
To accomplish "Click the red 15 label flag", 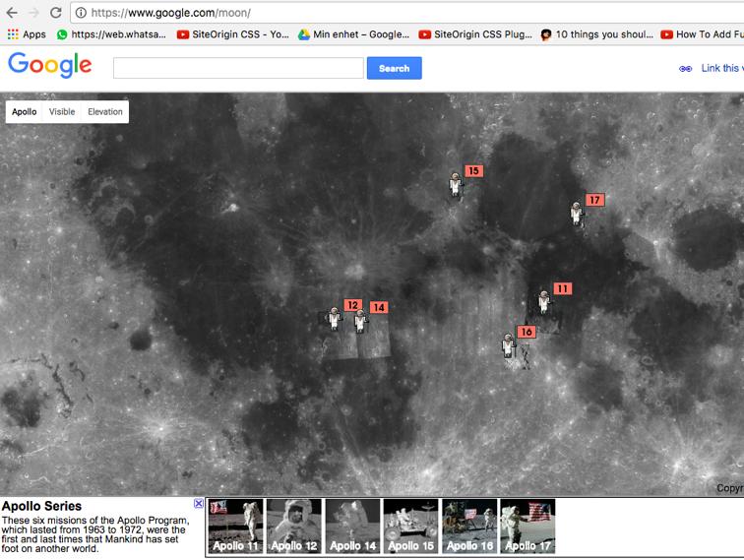I will pos(473,171).
